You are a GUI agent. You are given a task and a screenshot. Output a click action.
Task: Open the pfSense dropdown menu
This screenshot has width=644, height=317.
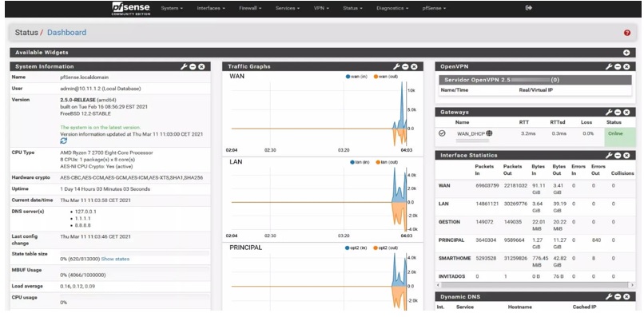click(x=434, y=8)
